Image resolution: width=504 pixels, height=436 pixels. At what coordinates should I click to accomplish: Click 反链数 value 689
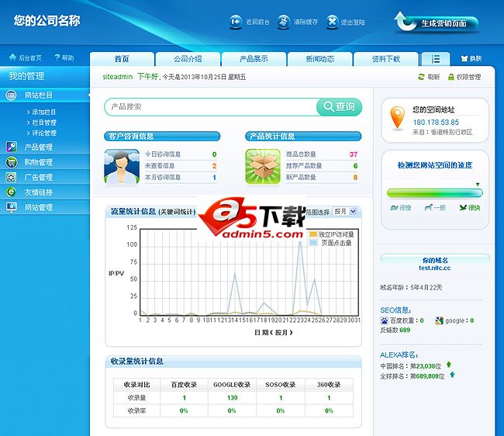[x=405, y=330]
